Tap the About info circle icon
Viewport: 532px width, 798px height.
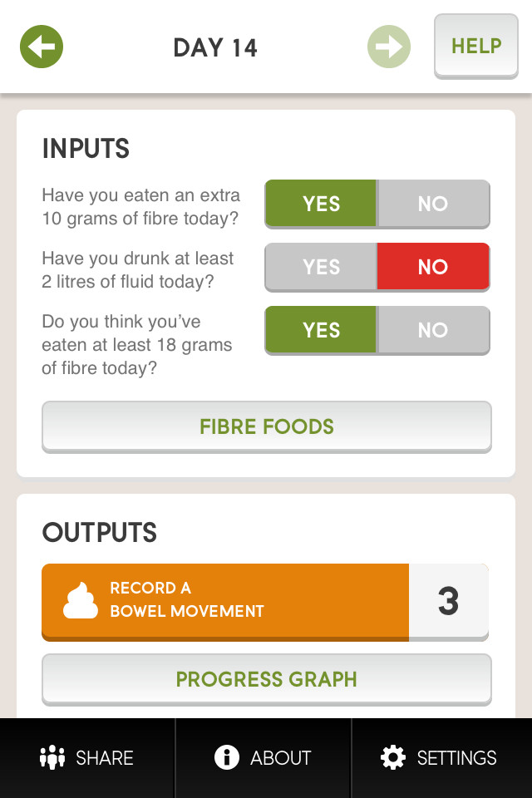pyautogui.click(x=227, y=757)
